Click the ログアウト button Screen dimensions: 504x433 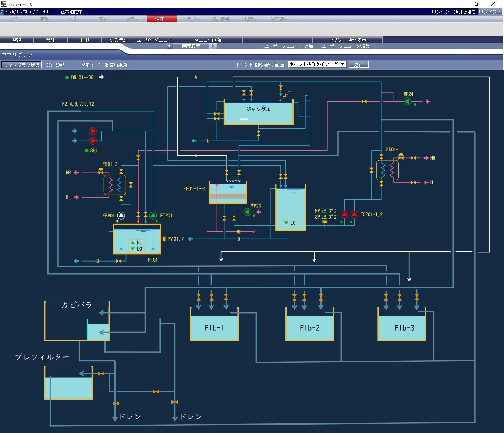(x=490, y=11)
